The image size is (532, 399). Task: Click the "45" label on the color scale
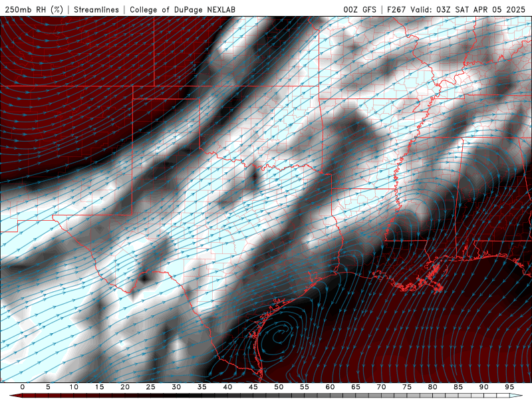coord(253,387)
